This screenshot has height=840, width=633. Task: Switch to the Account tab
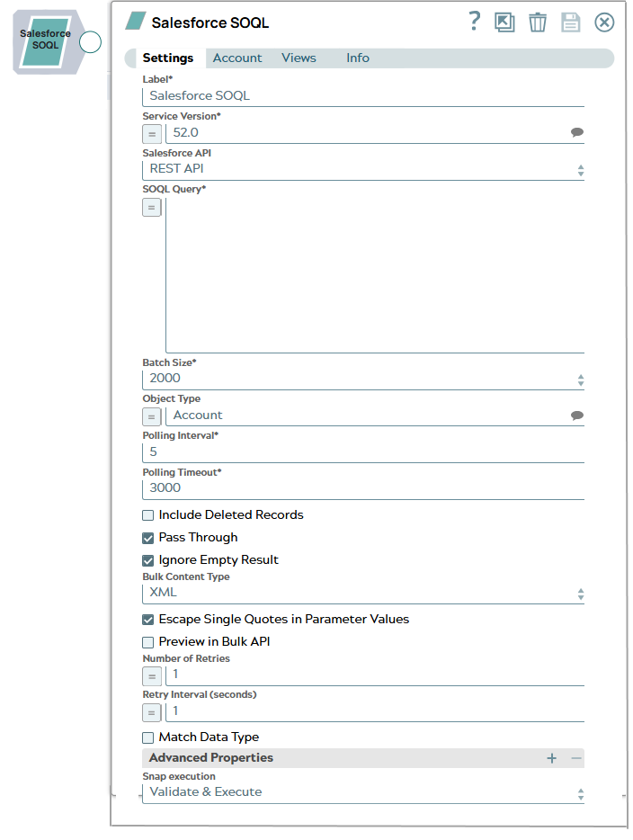click(x=237, y=58)
